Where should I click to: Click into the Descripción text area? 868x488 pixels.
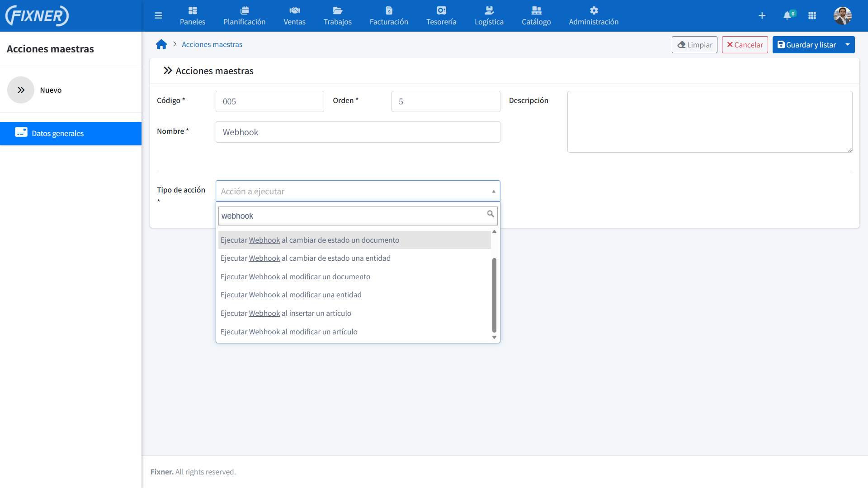pos(710,122)
